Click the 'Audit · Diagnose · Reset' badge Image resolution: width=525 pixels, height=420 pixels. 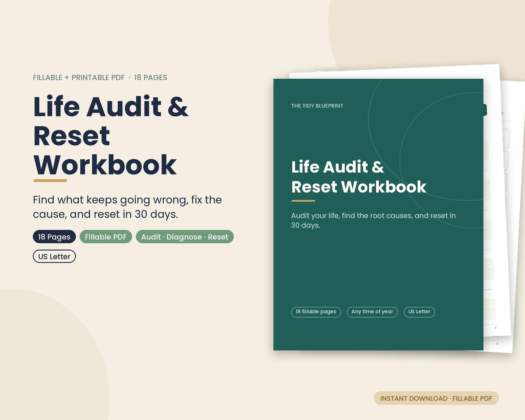(x=185, y=237)
